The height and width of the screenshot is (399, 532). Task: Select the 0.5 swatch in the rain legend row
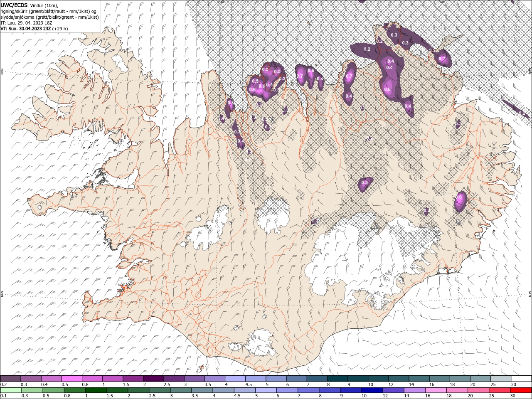click(53, 390)
